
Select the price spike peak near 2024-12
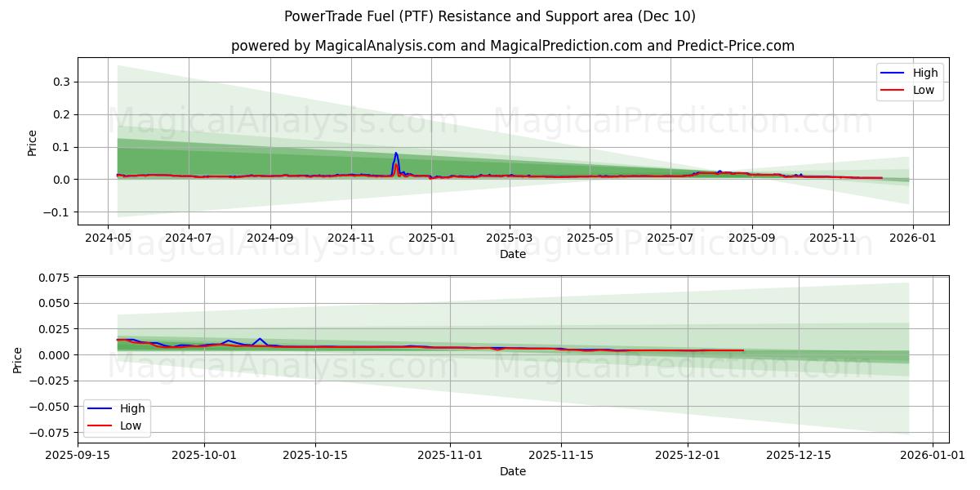pyautogui.click(x=396, y=154)
